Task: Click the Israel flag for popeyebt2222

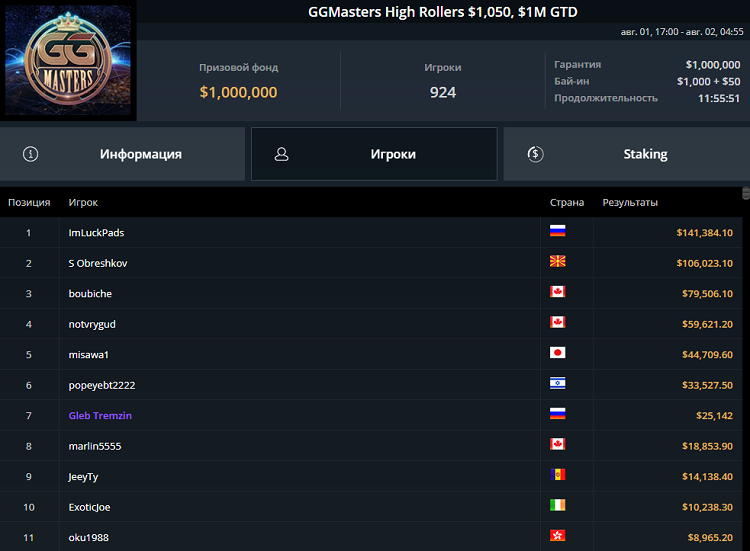Action: pos(558,383)
